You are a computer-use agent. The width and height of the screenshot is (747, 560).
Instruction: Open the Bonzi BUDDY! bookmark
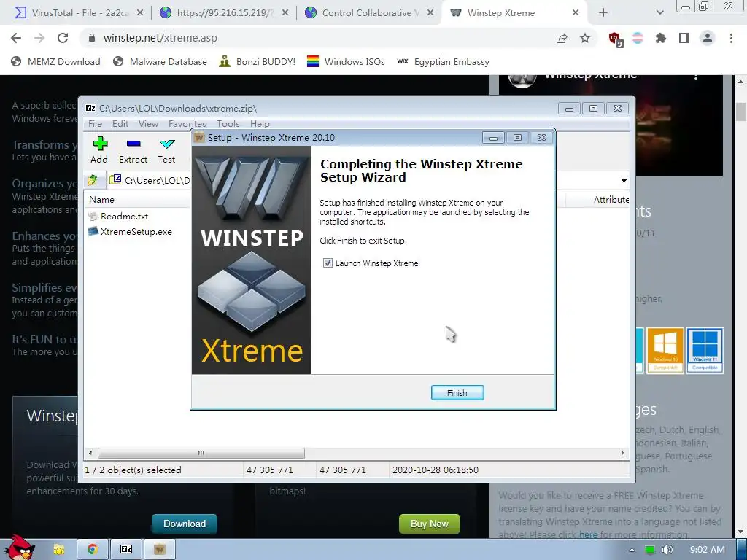click(258, 62)
